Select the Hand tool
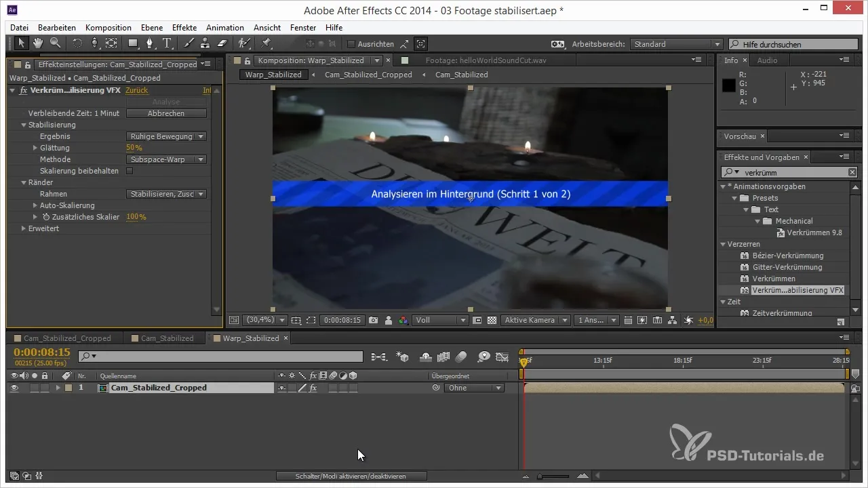Viewport: 868px width, 488px height. pos(38,43)
